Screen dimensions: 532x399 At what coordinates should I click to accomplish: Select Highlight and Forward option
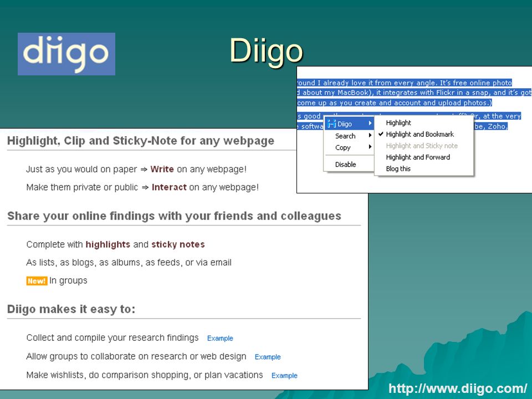pyautogui.click(x=418, y=157)
